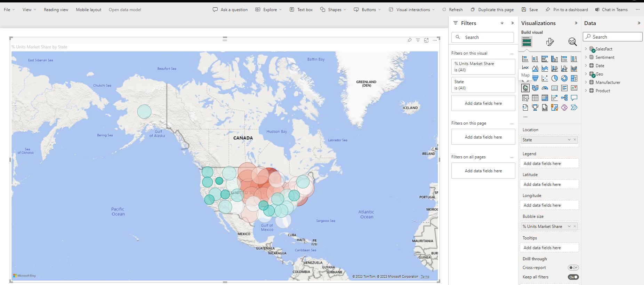Select the Decomposition tree visual
This screenshot has height=285, width=644.
click(x=564, y=98)
